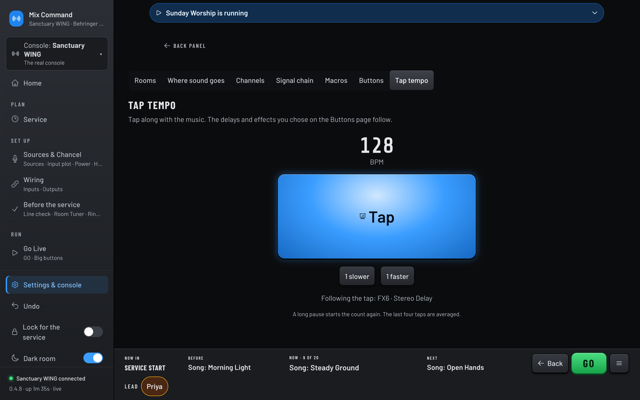Image resolution: width=640 pixels, height=400 pixels.
Task: Click the TAP TEMPO heading
Action: point(152,105)
